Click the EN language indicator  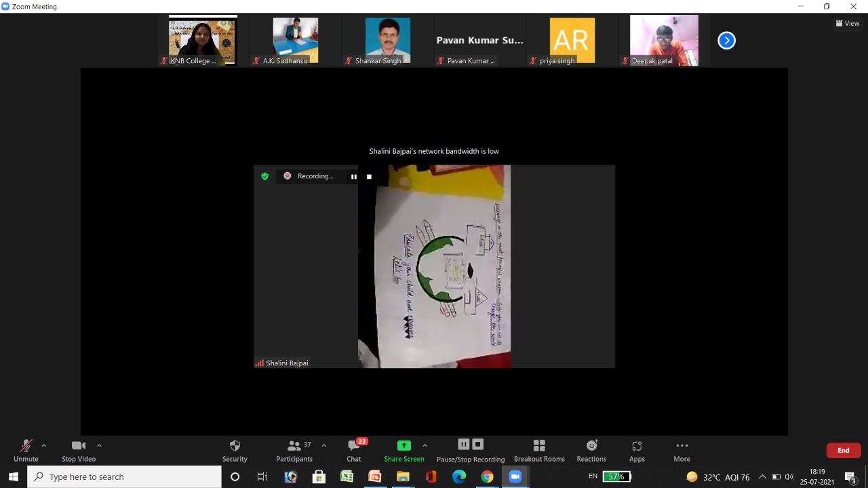pos(593,476)
